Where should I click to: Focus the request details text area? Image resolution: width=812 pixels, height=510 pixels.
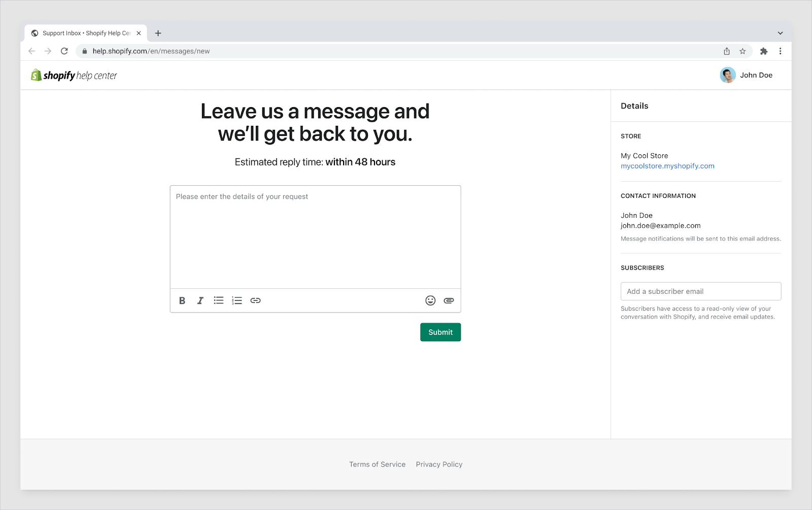(x=315, y=237)
